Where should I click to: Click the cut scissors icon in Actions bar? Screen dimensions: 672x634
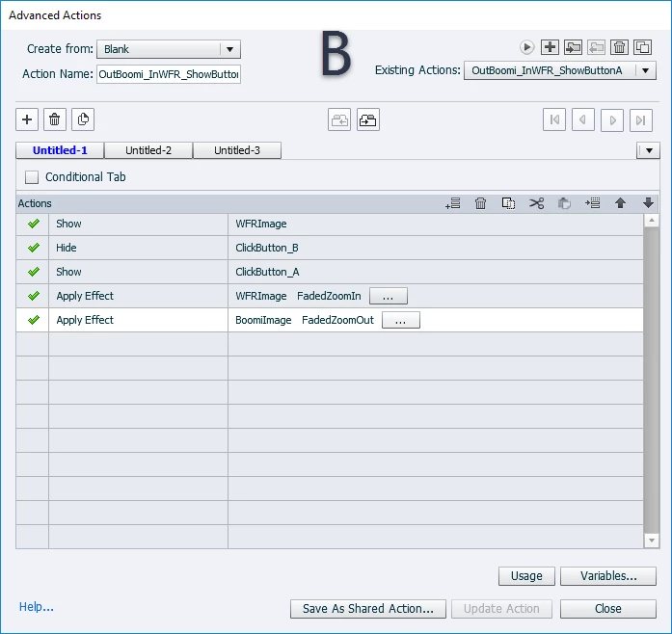coord(536,203)
